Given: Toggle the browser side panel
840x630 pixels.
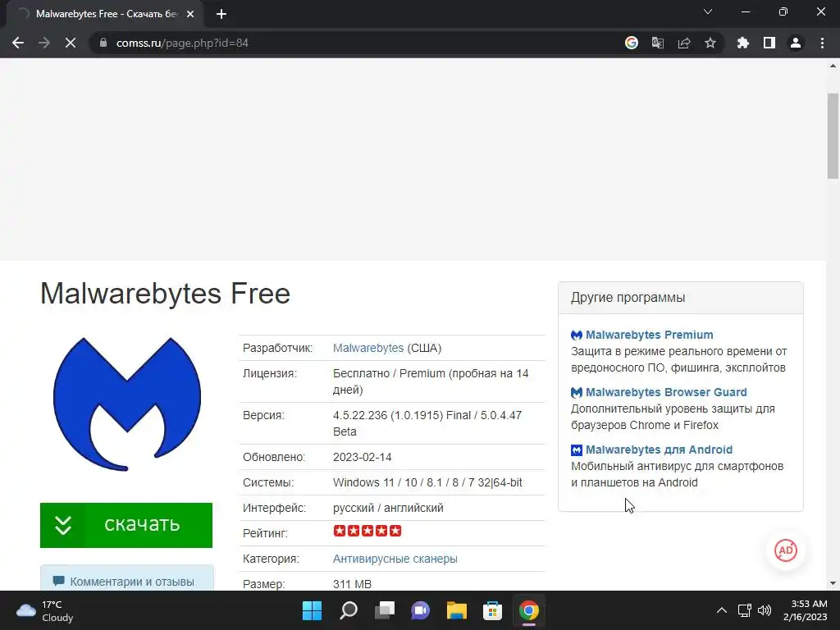Looking at the screenshot, I should coord(769,43).
